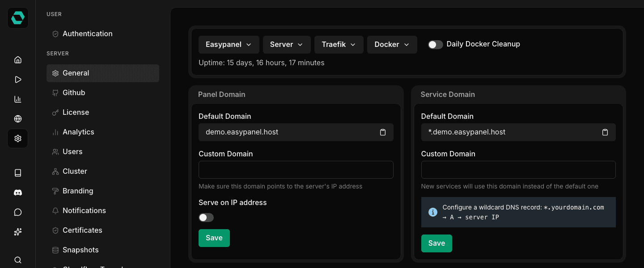This screenshot has height=268, width=644.
Task: Open the Easypanel dropdown
Action: click(x=229, y=45)
